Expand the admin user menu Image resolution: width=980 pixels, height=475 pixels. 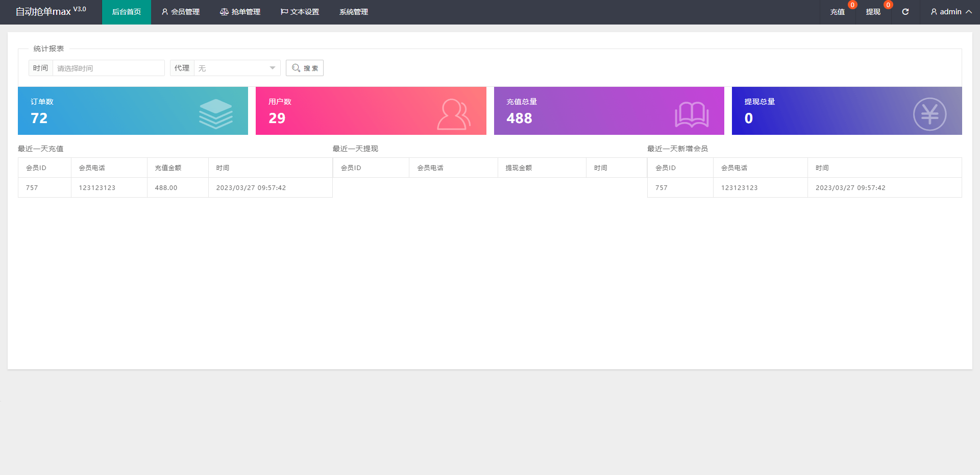tap(951, 12)
